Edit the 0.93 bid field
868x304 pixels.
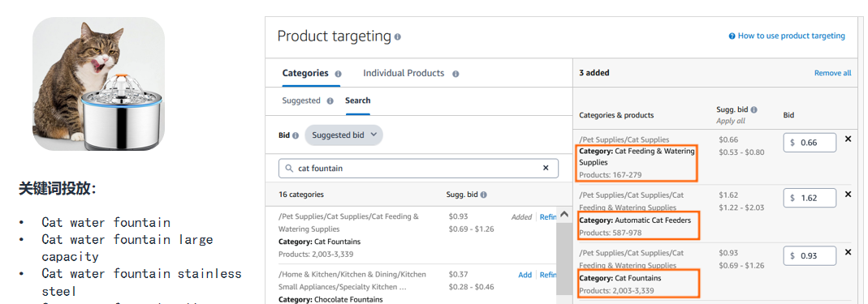coord(810,256)
